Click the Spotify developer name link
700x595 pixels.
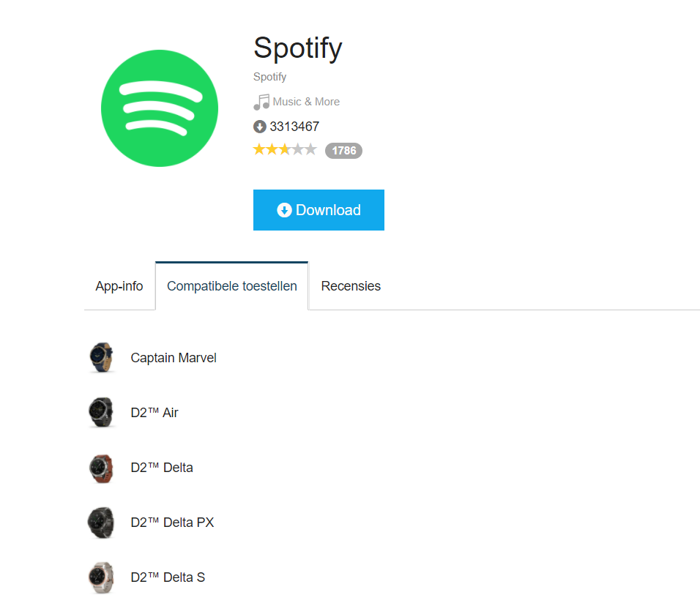click(269, 77)
